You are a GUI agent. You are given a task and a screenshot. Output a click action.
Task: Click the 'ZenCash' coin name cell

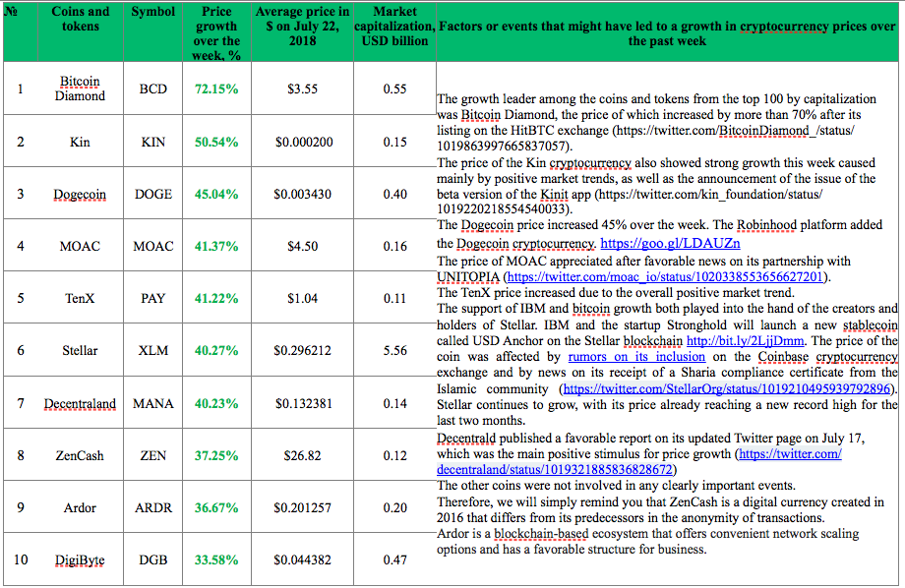tap(81, 454)
